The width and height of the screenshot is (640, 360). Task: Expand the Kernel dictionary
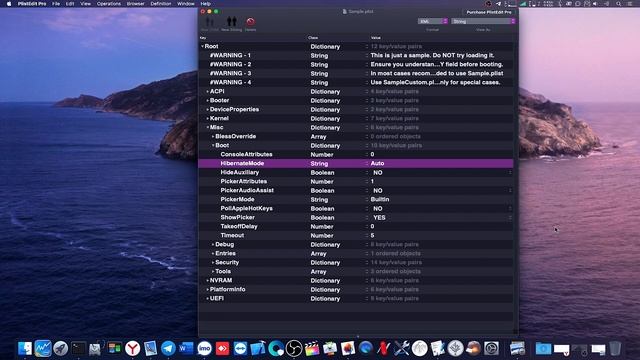207,118
